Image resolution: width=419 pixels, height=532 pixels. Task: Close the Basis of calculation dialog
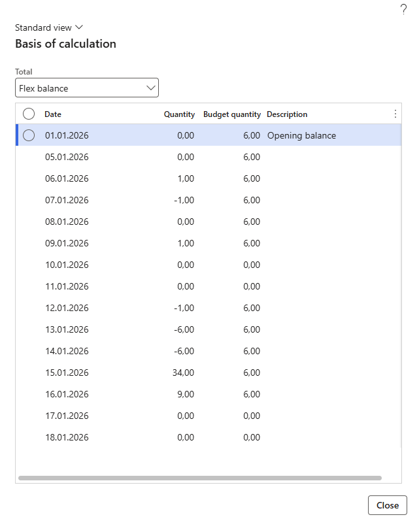(x=388, y=505)
